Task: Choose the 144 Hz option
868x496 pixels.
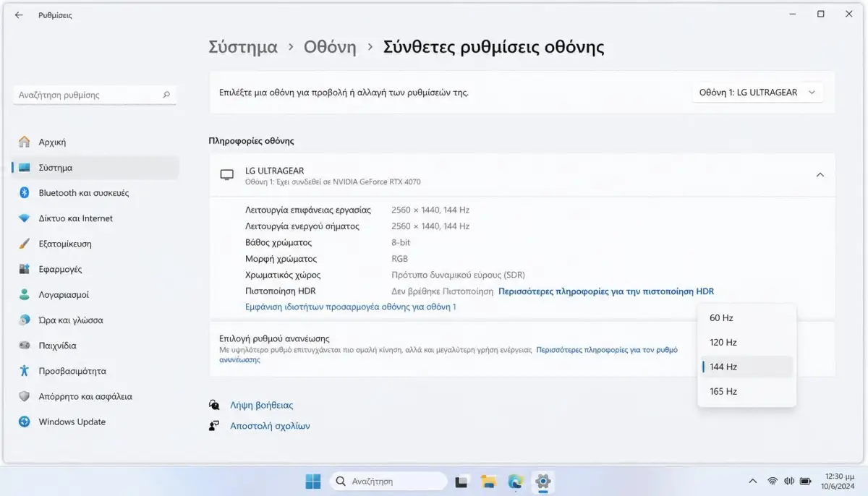Action: (x=746, y=367)
